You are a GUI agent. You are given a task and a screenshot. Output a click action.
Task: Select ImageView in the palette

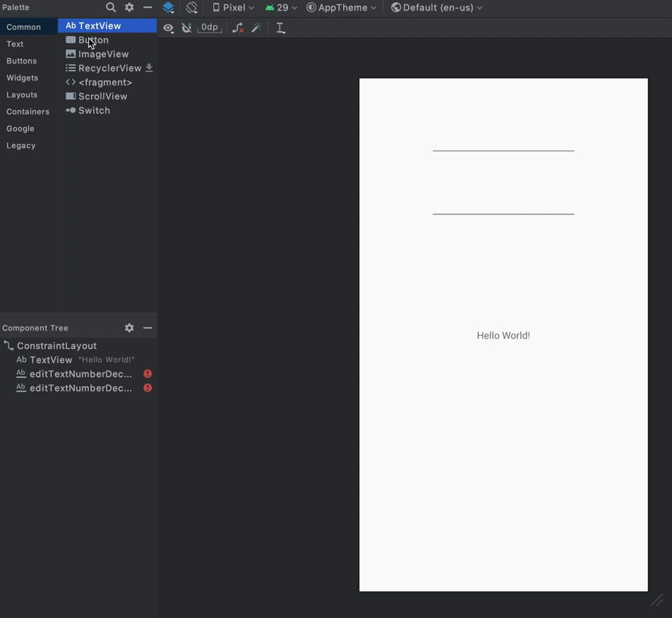click(x=107, y=54)
